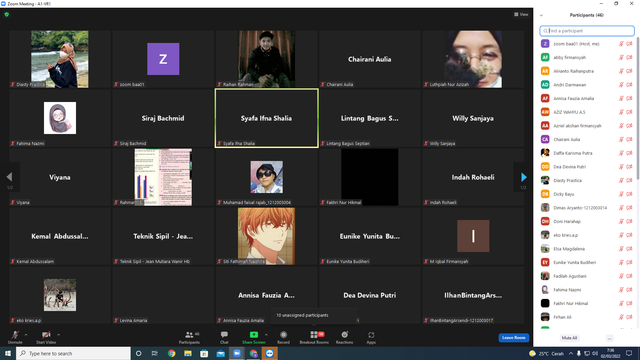Viewport: 640px width, 360px height.
Task: Toggle video icon for Fahima Nazmi row
Action: point(629,290)
